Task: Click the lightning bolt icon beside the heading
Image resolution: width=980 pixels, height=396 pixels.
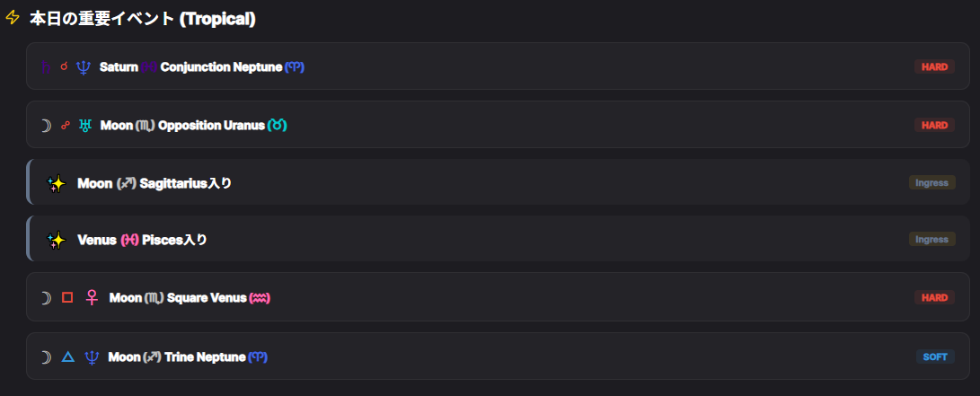Action: tap(13, 18)
